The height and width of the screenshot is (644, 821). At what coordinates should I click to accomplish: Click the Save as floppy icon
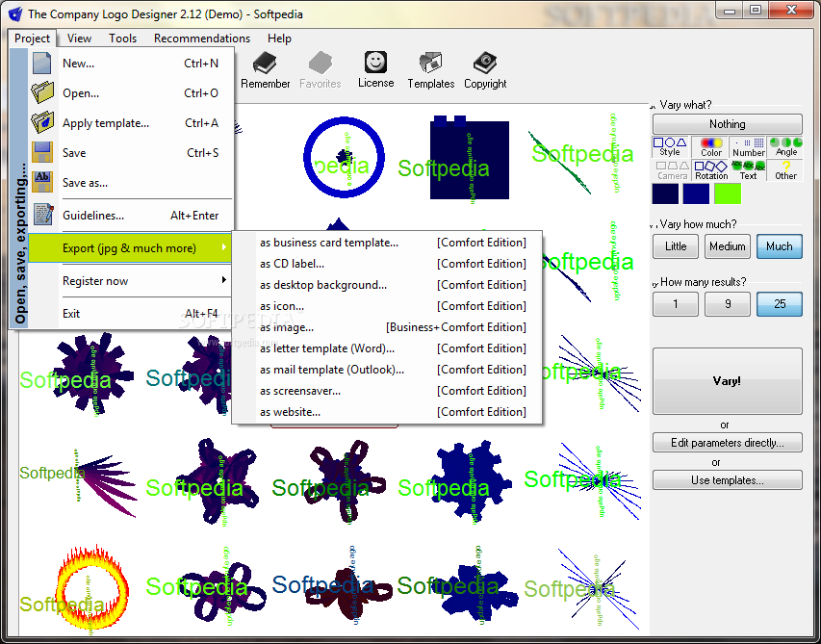pyautogui.click(x=42, y=182)
